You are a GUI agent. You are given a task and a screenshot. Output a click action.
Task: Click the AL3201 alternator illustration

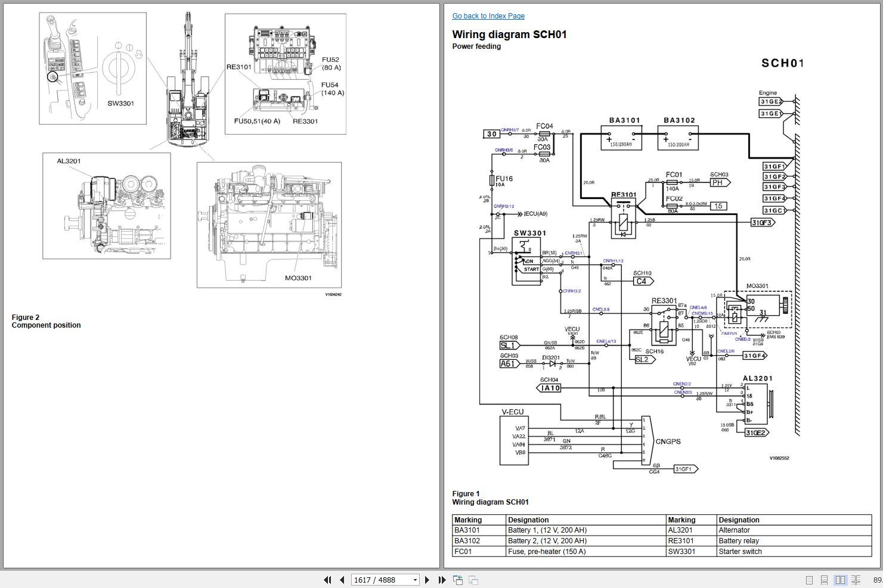107,206
